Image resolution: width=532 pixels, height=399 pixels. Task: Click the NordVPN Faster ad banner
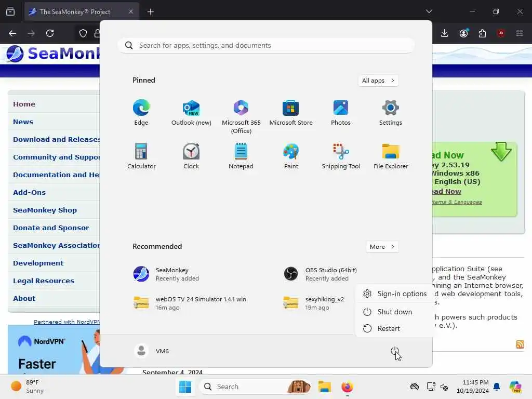point(54,350)
